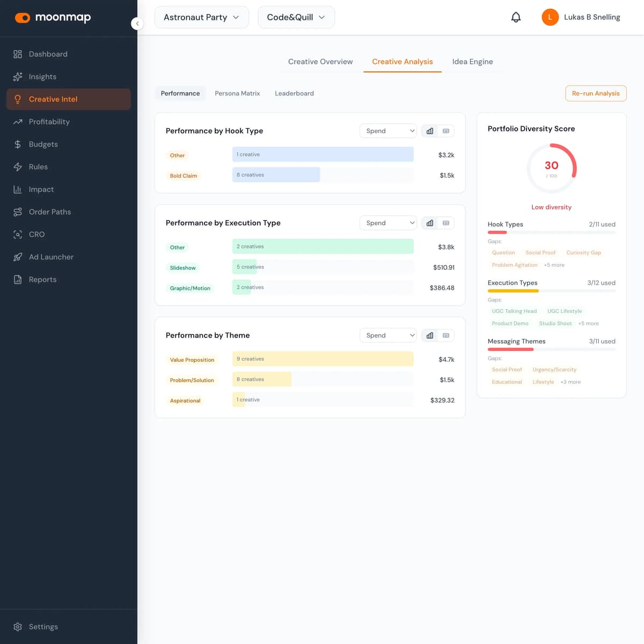Click the '+5 more' link under Hook Types
This screenshot has width=644, height=644.
[554, 265]
